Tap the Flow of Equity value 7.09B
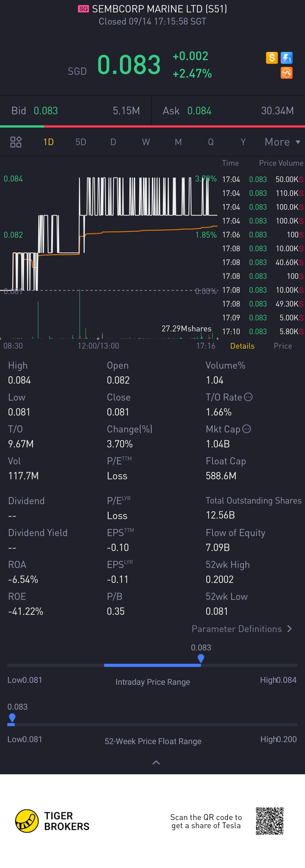 [218, 547]
